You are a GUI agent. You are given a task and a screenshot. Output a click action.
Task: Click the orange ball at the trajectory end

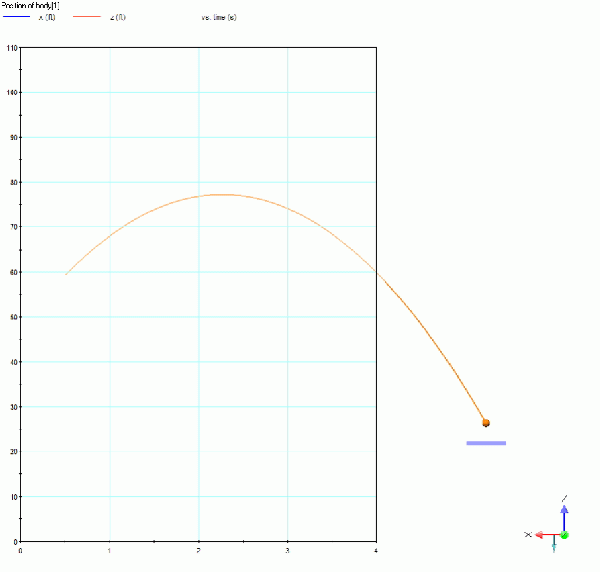tap(486, 423)
